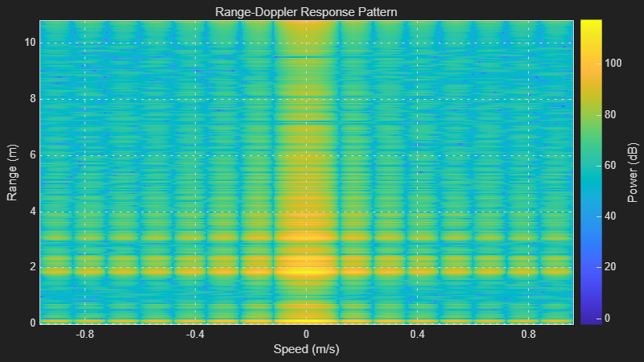This screenshot has height=362, width=644.
Task: Click the colorbar tick label 60
Action: (x=610, y=165)
